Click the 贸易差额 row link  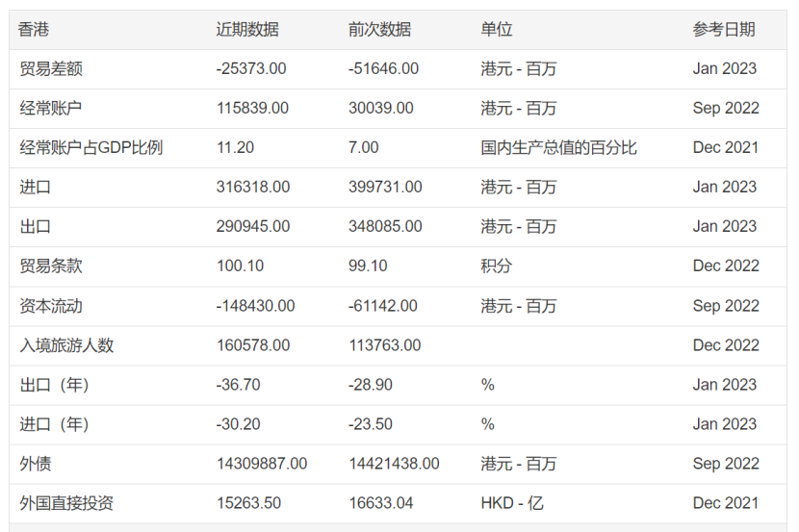(x=51, y=68)
